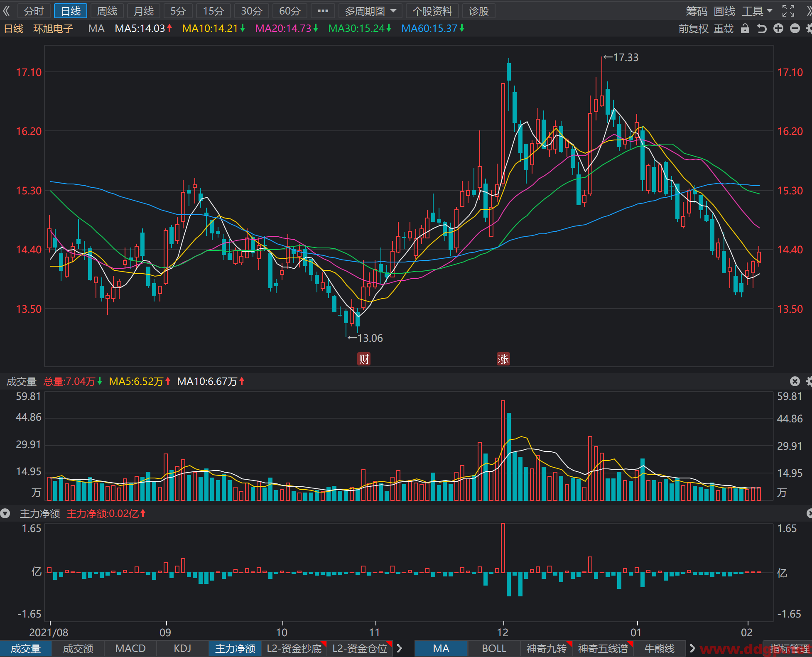The height and width of the screenshot is (657, 812).
Task: Click the January 01 axis marker
Action: (636, 632)
